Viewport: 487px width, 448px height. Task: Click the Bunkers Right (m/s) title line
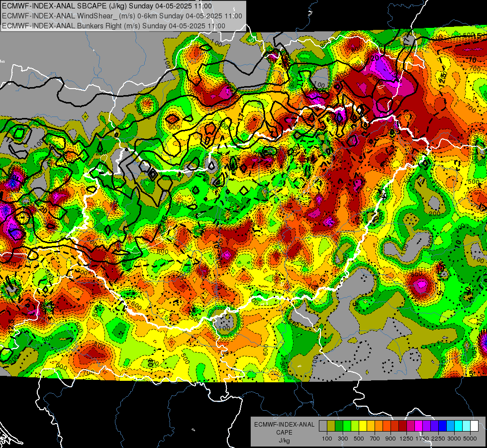(x=113, y=26)
